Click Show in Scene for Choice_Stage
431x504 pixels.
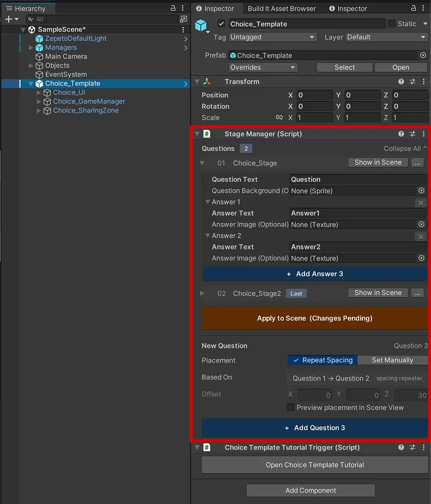pos(378,162)
